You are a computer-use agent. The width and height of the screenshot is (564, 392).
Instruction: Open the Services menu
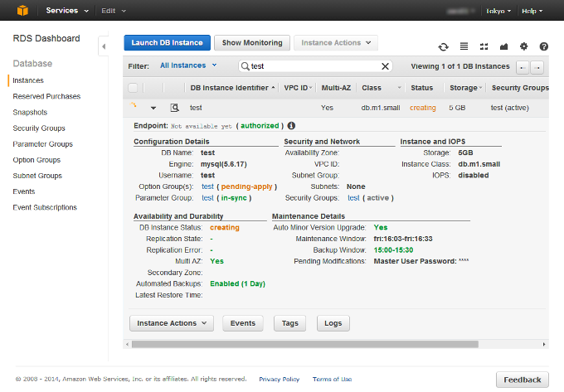(x=67, y=11)
